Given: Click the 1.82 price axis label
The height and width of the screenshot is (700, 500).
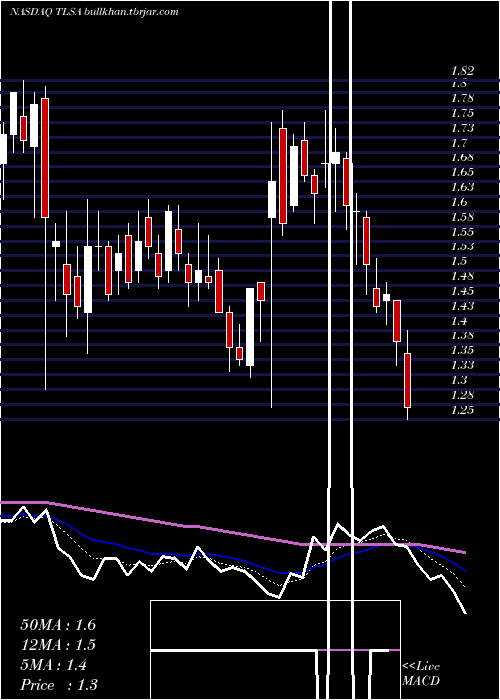Looking at the screenshot, I should 462,71.
